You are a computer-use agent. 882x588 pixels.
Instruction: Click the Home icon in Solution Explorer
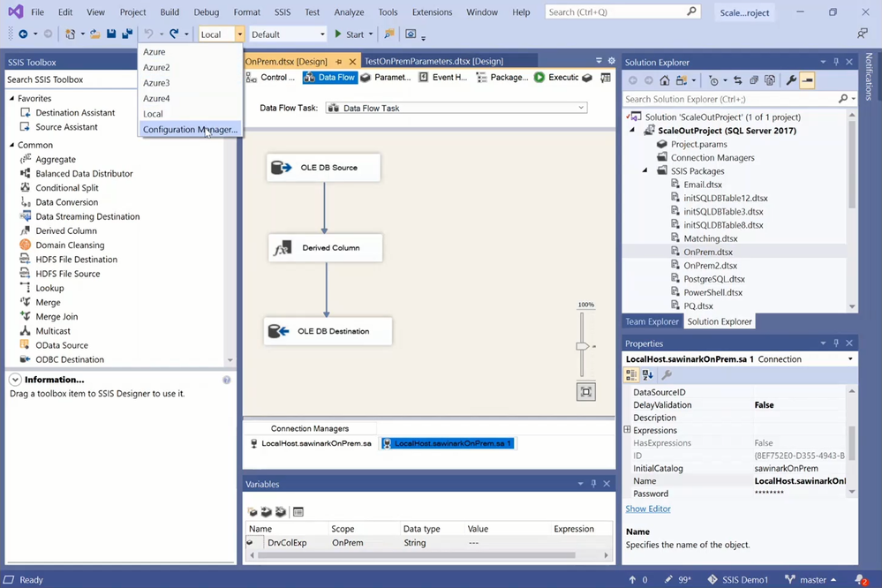pos(664,80)
